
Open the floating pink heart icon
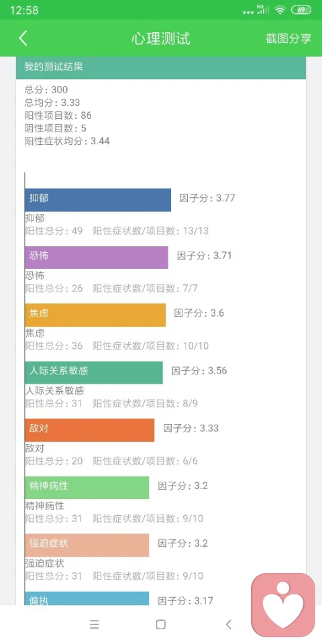click(x=283, y=605)
